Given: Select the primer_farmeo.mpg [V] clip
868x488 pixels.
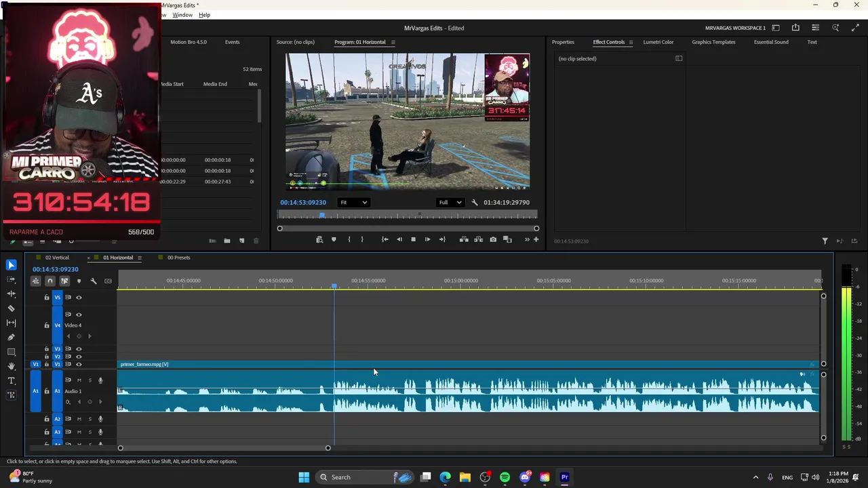Looking at the screenshot, I should [x=468, y=365].
